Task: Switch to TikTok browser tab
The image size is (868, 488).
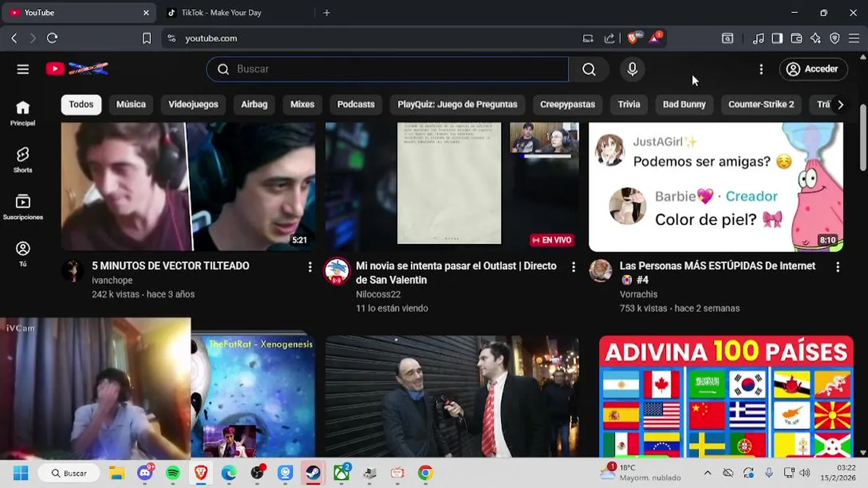Action: (x=236, y=13)
